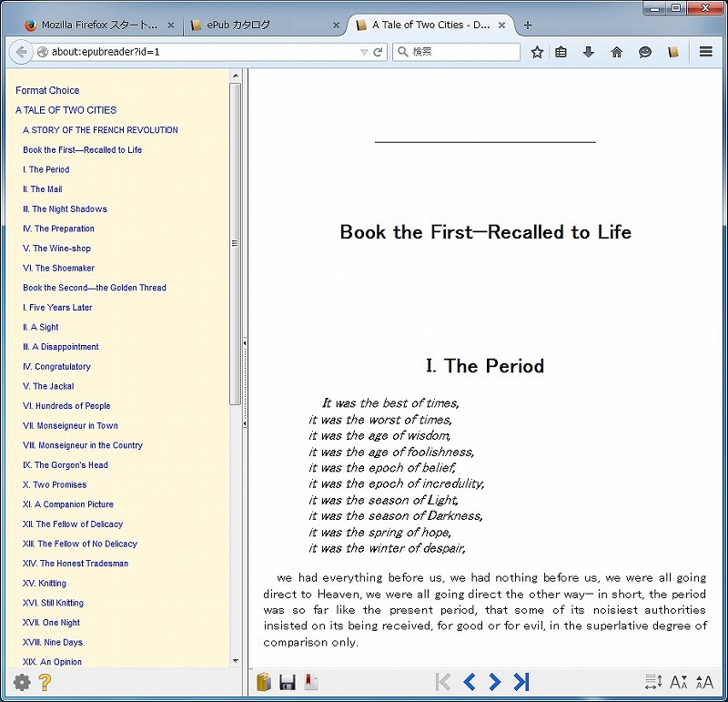Click the contents sidebar scrollbar thumb
This screenshot has height=702, width=728.
[235, 243]
